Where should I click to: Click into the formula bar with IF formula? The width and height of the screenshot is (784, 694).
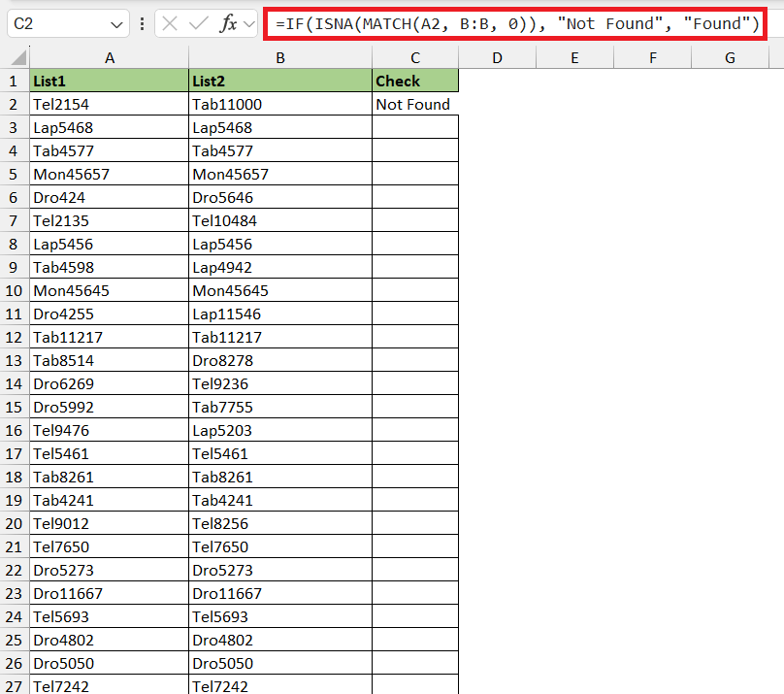point(516,24)
